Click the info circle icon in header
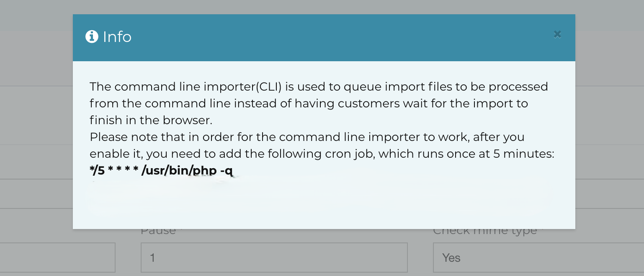This screenshot has width=644, height=276. pyautogui.click(x=92, y=37)
